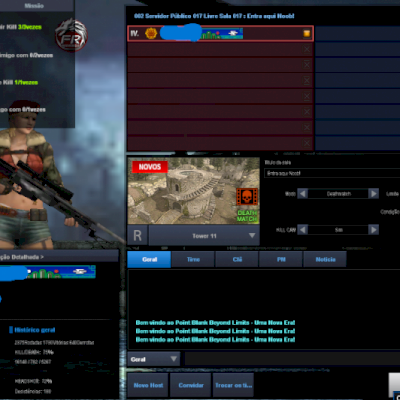Click right arrow beside Deathmatch mode
Viewport: 400px width, 400px height.
click(374, 194)
